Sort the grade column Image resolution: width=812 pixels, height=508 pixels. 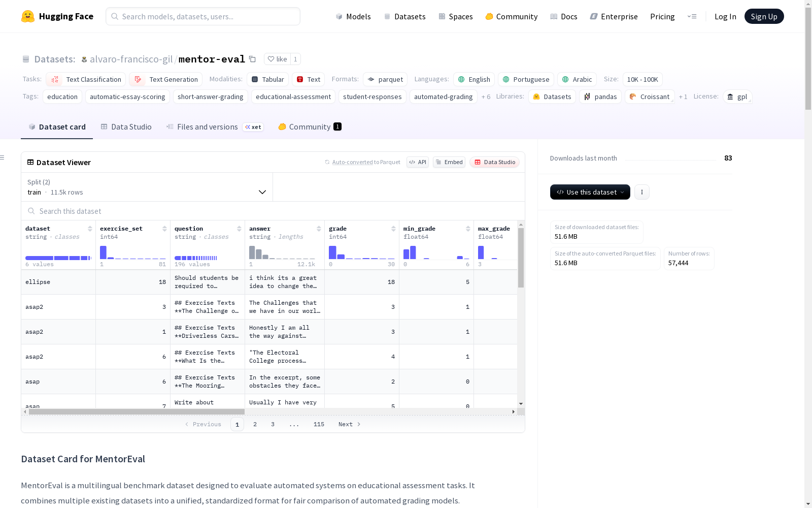(393, 229)
